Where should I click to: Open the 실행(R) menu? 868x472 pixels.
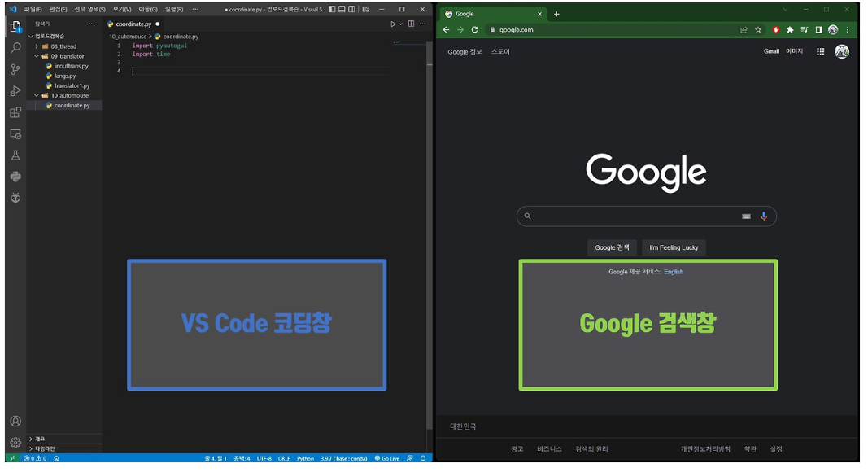pos(174,10)
